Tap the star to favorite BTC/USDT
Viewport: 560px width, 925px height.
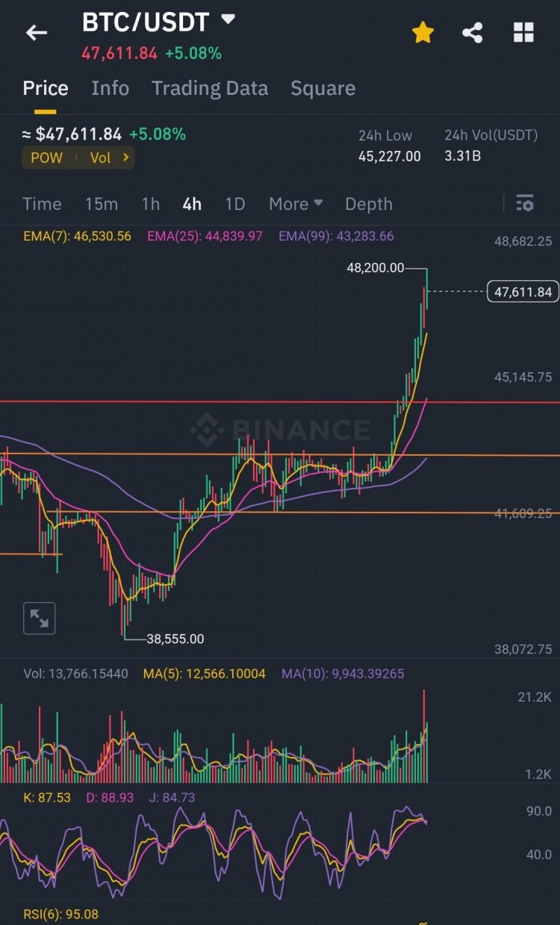pos(423,32)
